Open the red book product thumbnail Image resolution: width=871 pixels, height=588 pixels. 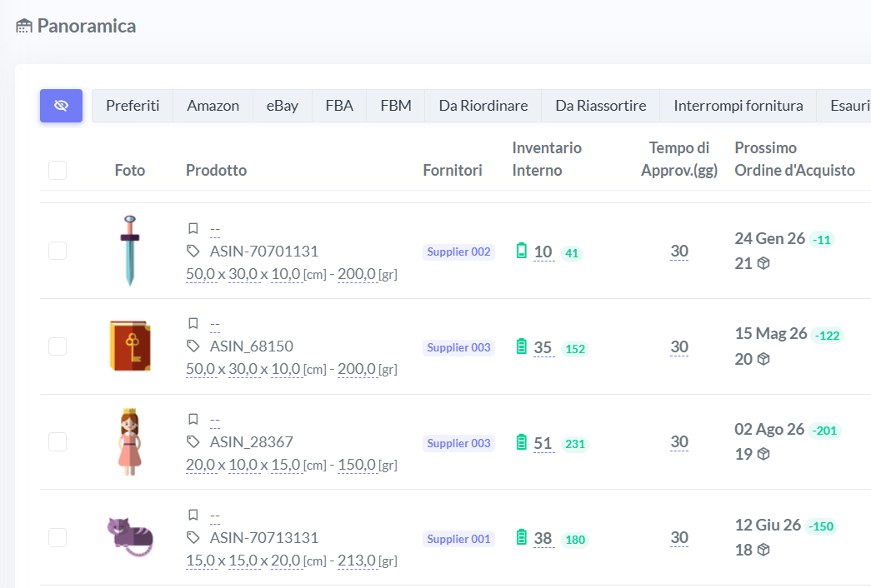tap(130, 346)
